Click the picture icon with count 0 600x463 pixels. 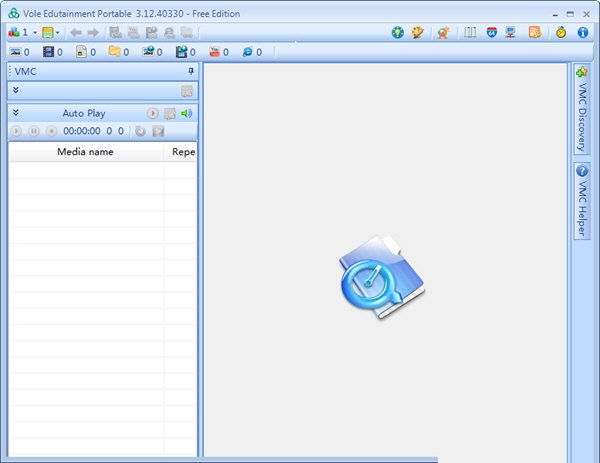(15, 52)
